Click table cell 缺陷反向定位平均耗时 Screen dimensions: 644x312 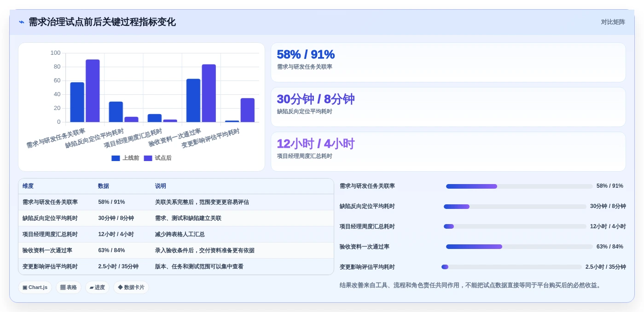50,218
